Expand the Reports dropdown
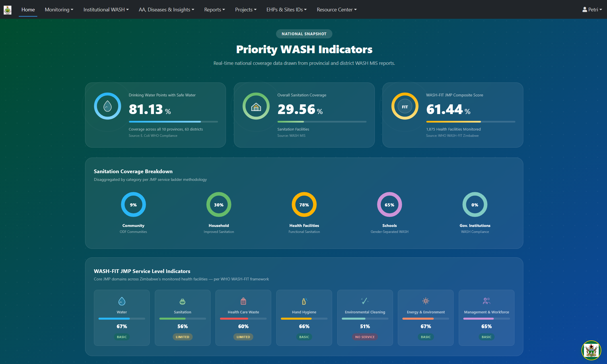This screenshot has height=364, width=607. [214, 10]
